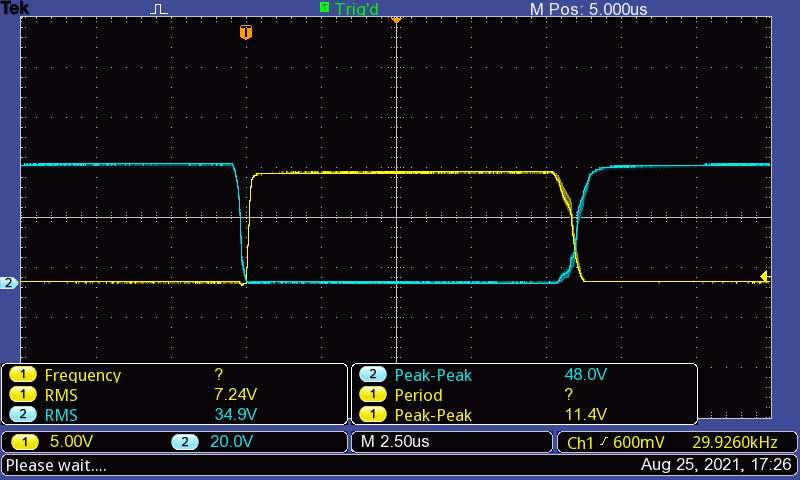Click the green Trig'd status indicator
Screen dimensions: 800x480
click(349, 8)
